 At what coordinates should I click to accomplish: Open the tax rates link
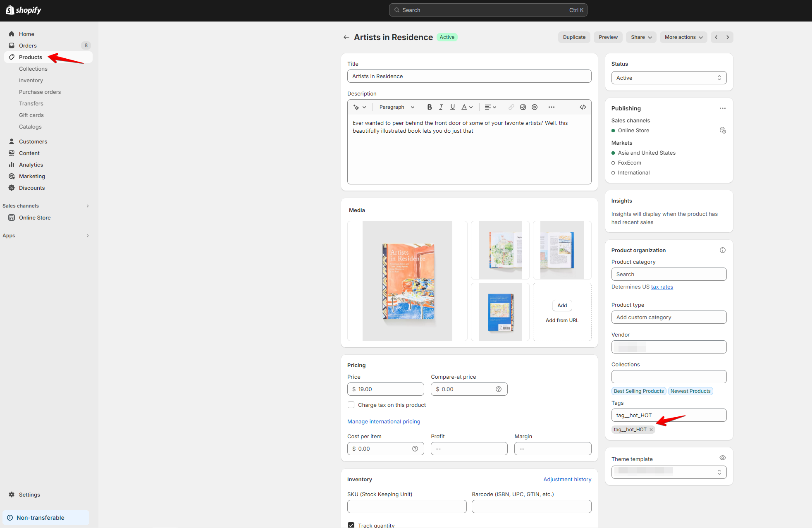[x=662, y=287]
